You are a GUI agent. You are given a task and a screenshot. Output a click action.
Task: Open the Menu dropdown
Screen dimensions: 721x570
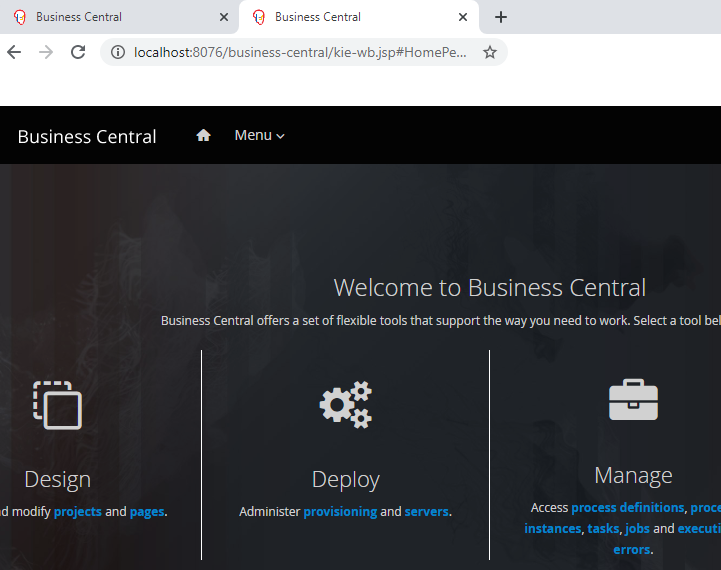[259, 136]
